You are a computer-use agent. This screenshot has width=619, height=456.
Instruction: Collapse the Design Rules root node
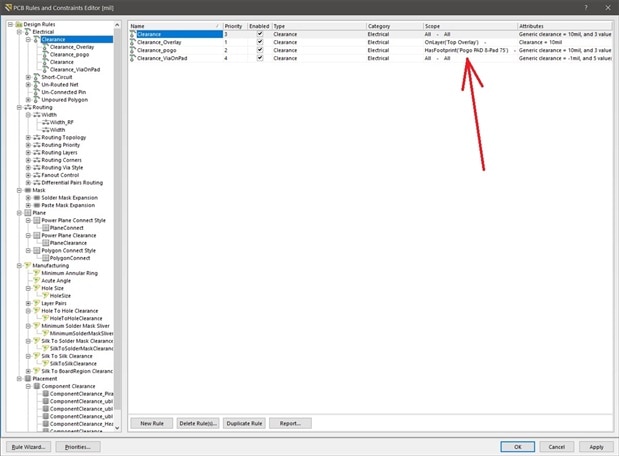click(10, 24)
